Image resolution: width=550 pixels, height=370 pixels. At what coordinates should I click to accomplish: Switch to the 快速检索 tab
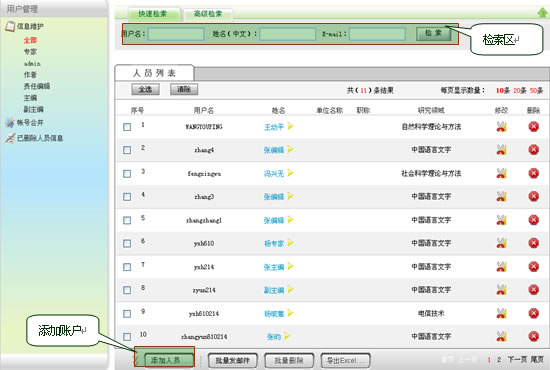pyautogui.click(x=152, y=14)
